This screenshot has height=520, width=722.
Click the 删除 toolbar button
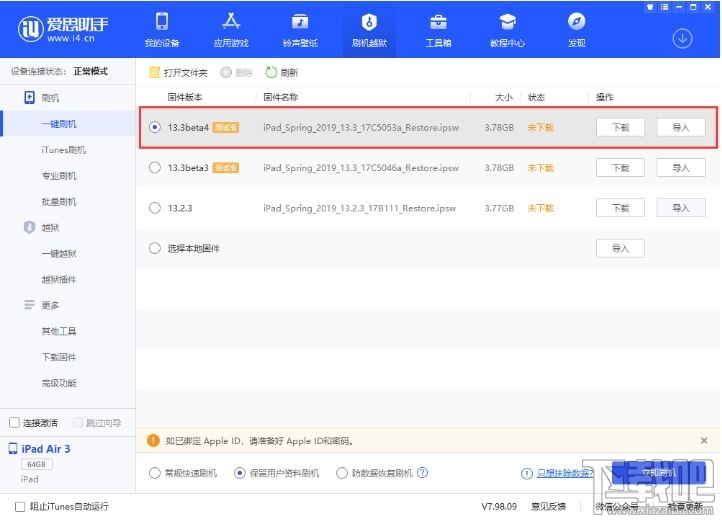(x=236, y=72)
